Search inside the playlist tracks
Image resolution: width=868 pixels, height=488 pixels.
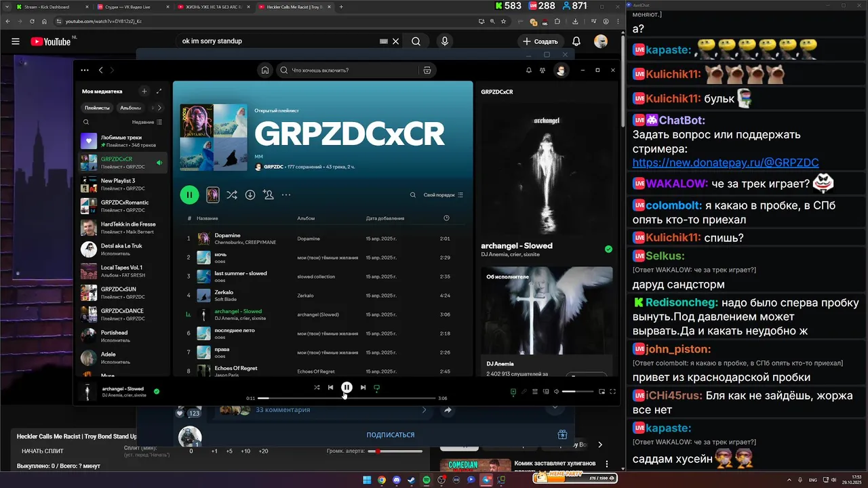click(412, 195)
